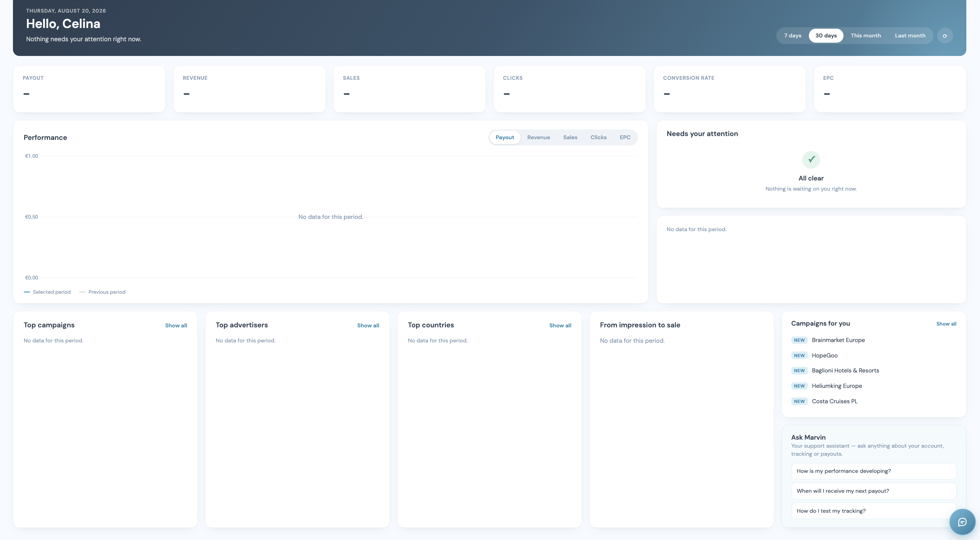Open the floating chat bubble icon

pyautogui.click(x=962, y=522)
